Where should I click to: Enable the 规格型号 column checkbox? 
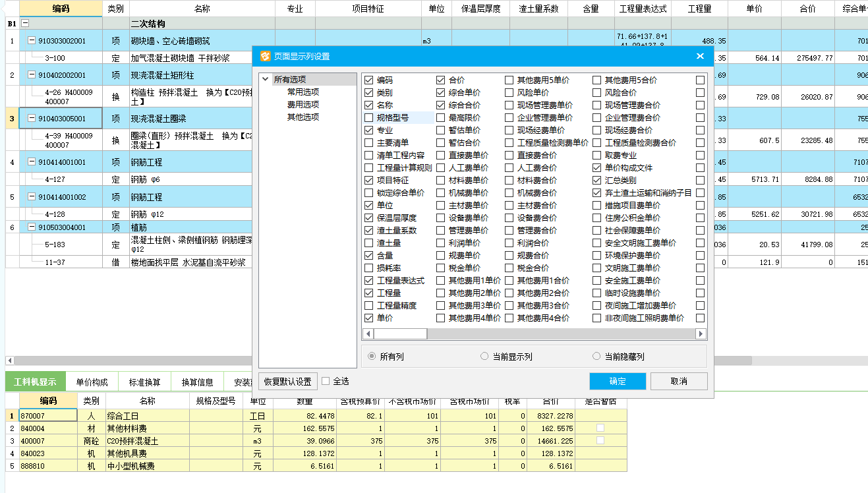click(369, 118)
